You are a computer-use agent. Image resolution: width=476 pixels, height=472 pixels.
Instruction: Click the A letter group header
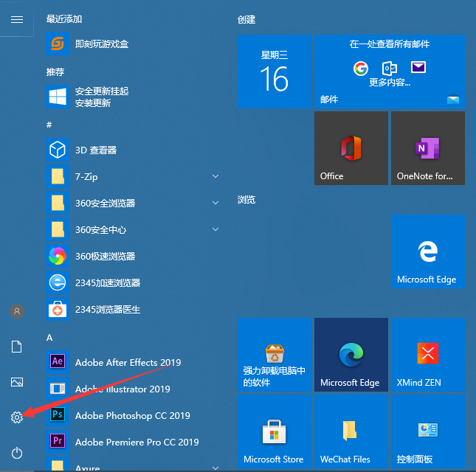coord(49,337)
